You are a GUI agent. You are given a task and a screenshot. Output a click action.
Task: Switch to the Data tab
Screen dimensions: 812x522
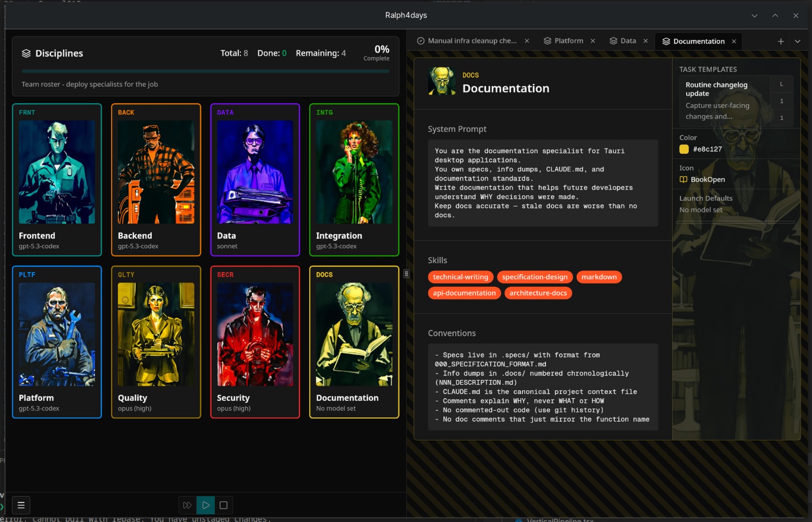(x=628, y=41)
